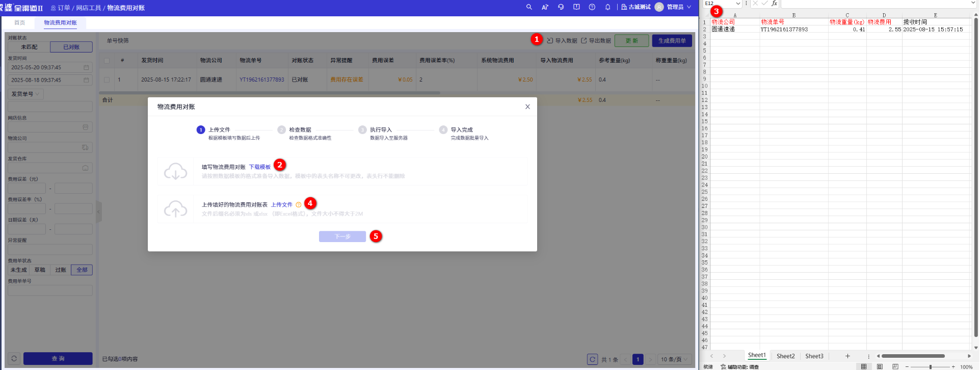Image resolution: width=980 pixels, height=370 pixels.
Task: Add a new sheet in Excel
Action: 847,356
